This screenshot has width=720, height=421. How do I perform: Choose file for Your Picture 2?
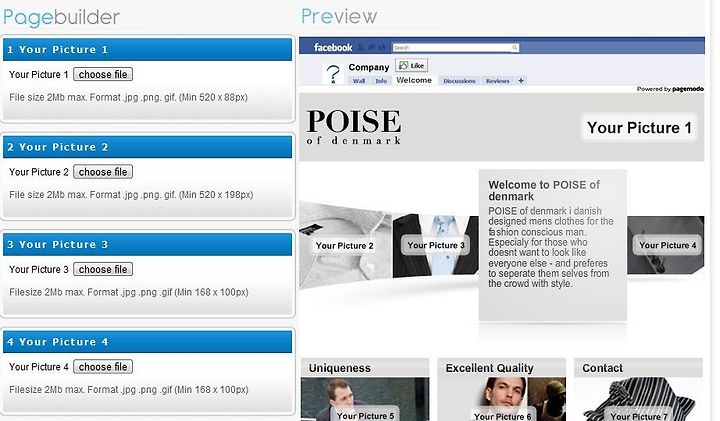tap(103, 172)
